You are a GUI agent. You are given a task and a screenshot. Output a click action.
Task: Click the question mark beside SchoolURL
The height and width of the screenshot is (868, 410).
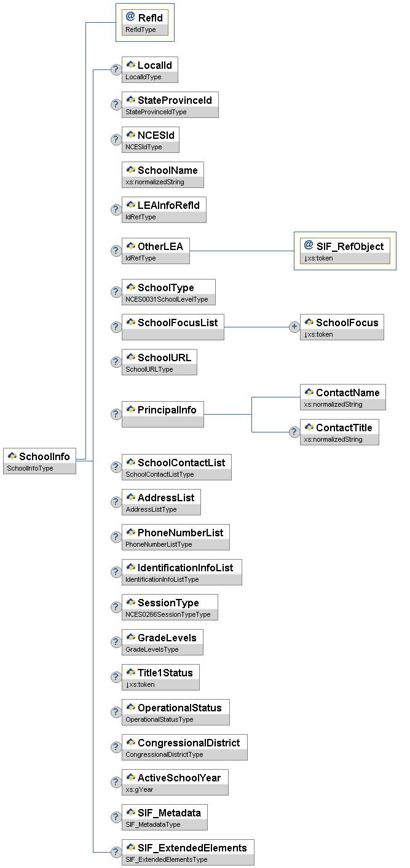[x=116, y=362]
